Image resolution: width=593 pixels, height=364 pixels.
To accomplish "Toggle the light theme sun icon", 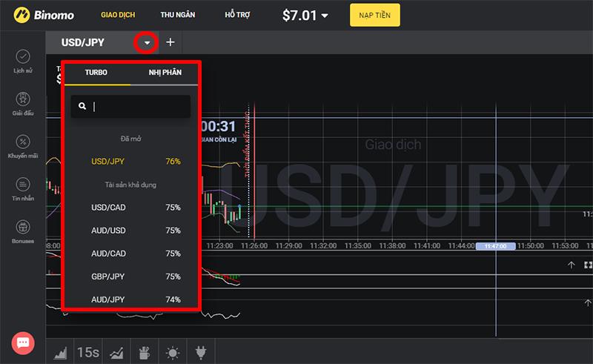I will (x=172, y=352).
